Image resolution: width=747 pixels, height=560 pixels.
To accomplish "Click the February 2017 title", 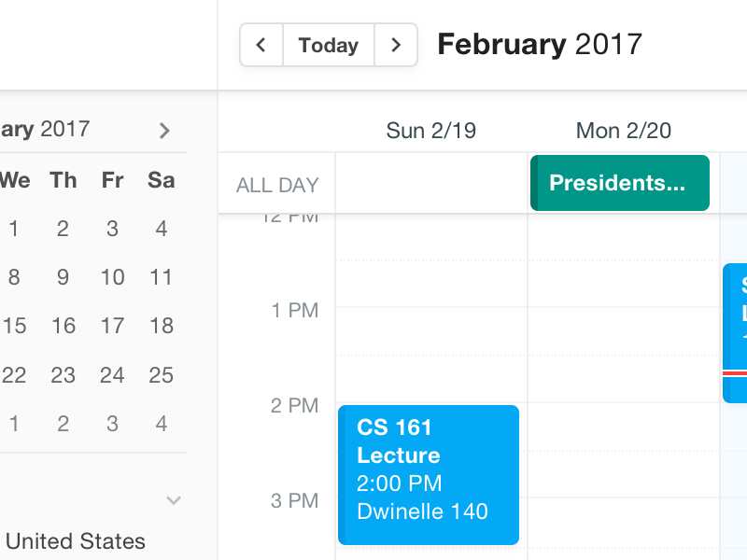I will pos(540,44).
